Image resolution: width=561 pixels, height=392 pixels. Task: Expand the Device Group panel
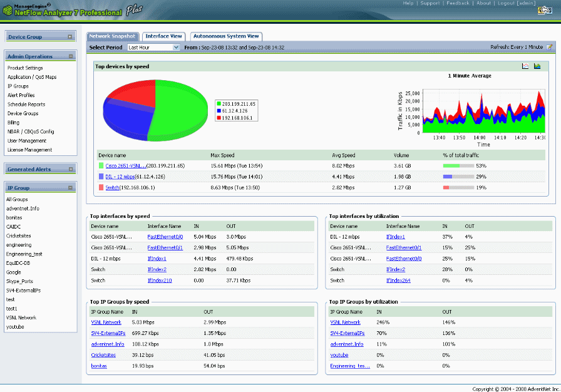tap(69, 37)
